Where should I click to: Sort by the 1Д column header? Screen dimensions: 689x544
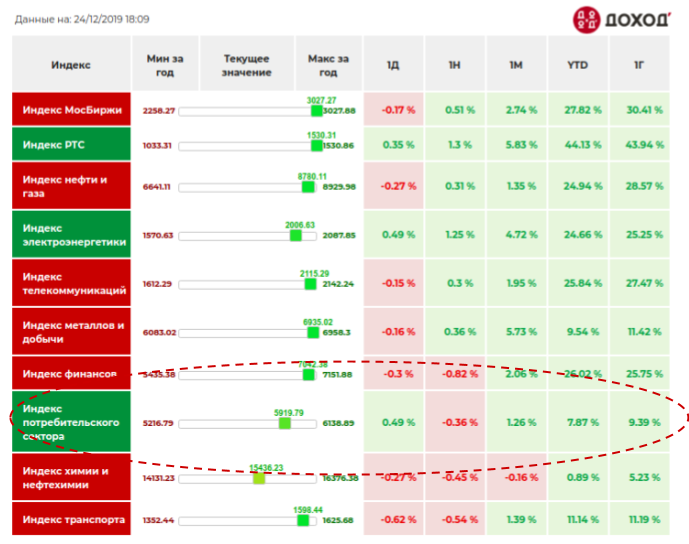[x=393, y=65]
